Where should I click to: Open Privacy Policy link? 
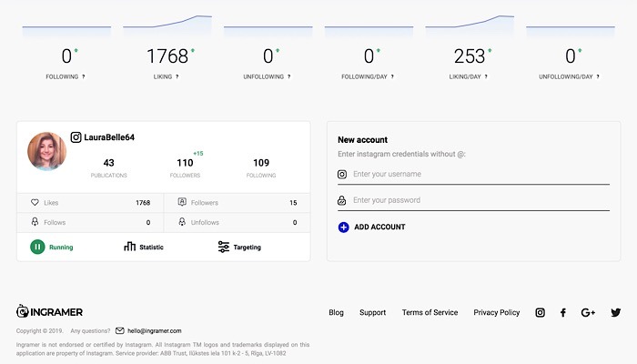(497, 312)
